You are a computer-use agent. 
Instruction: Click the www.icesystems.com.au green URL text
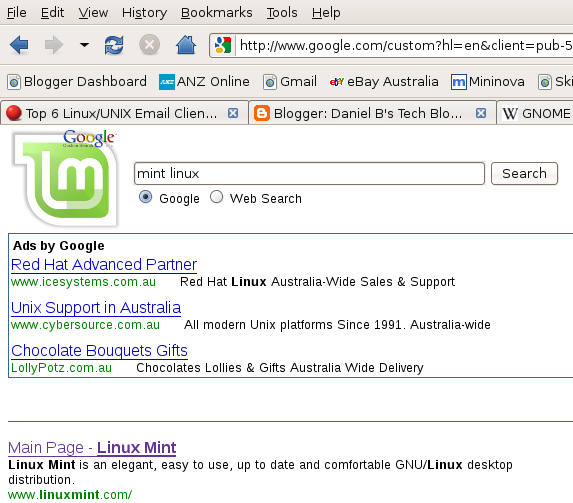point(83,282)
